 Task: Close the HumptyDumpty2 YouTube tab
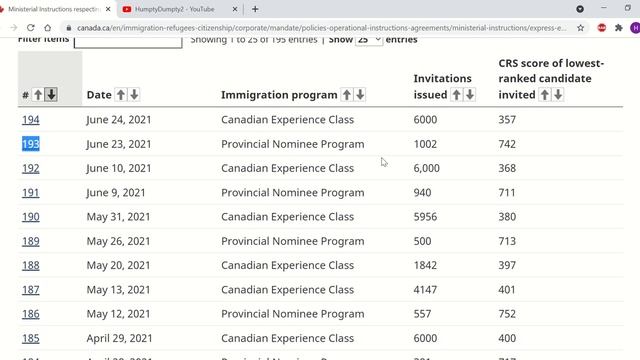pos(235,9)
